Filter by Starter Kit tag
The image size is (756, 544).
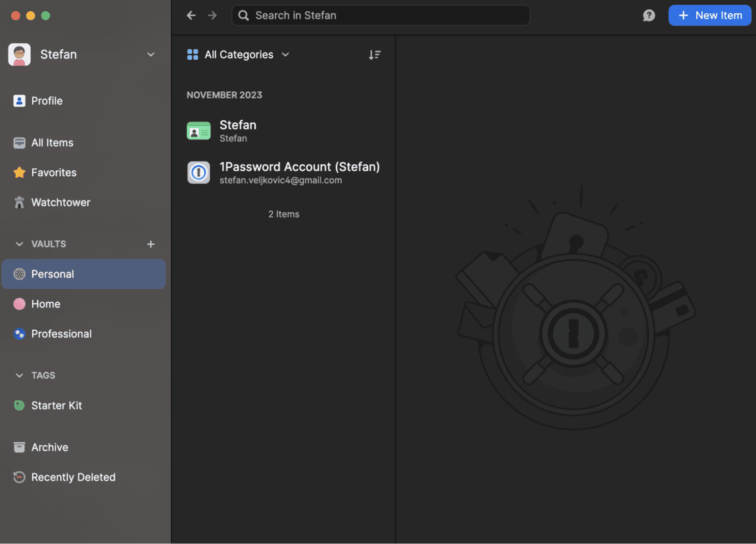coord(84,405)
